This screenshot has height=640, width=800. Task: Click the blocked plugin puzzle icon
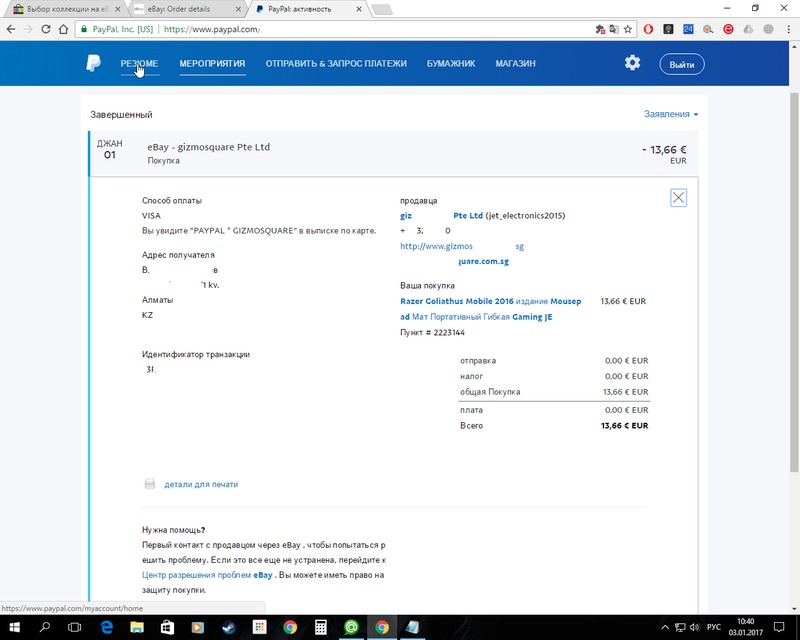point(600,29)
